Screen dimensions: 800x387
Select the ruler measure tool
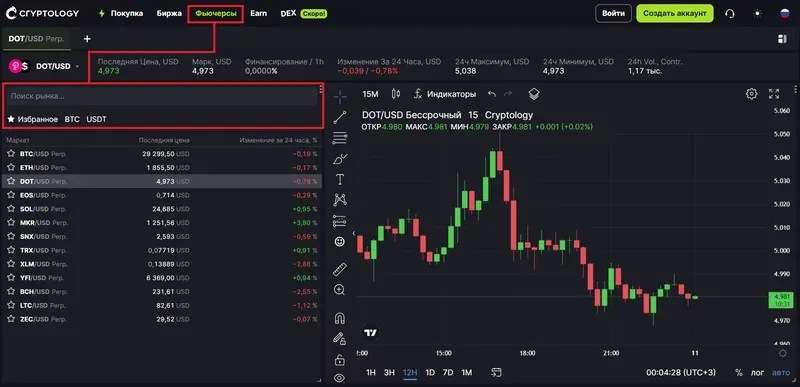[x=340, y=269]
